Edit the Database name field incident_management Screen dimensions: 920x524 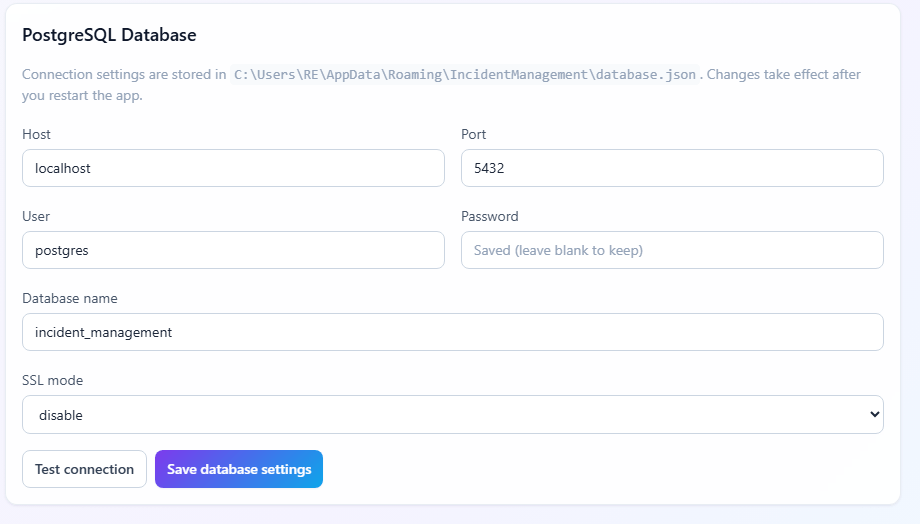pos(452,332)
